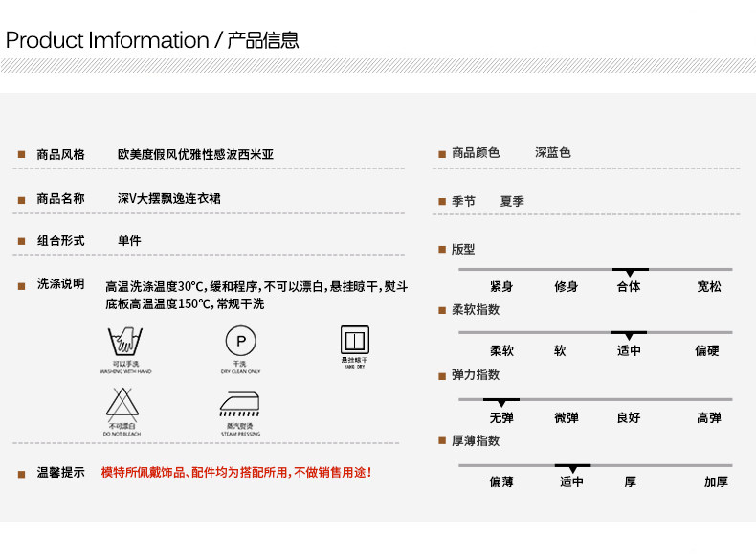Click the 加厚 thickness option

pyautogui.click(x=716, y=481)
